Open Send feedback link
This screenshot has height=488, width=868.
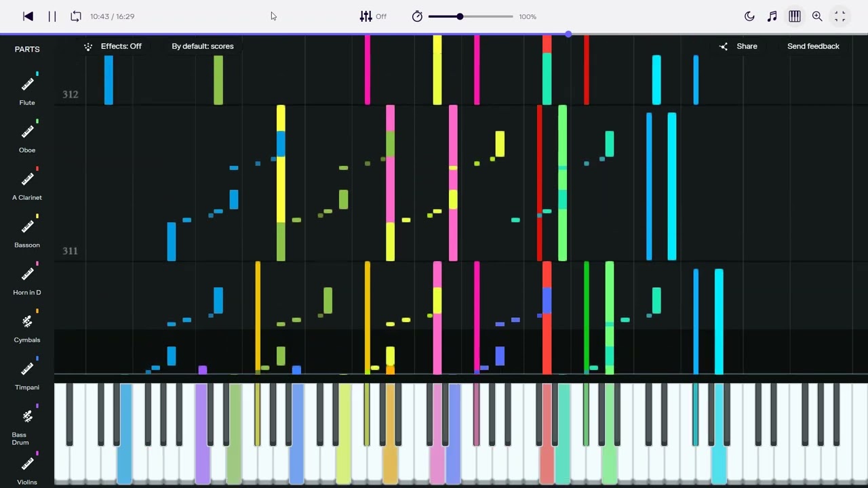point(813,46)
